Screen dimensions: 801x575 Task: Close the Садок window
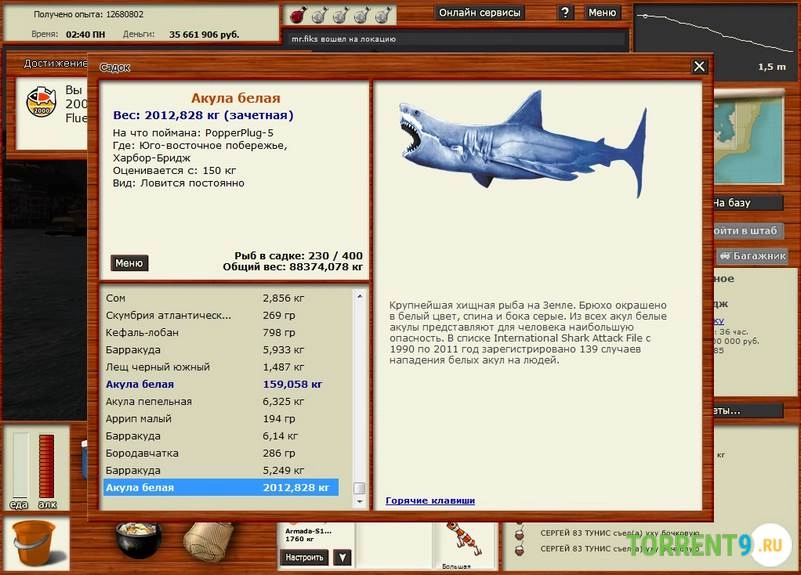click(699, 66)
